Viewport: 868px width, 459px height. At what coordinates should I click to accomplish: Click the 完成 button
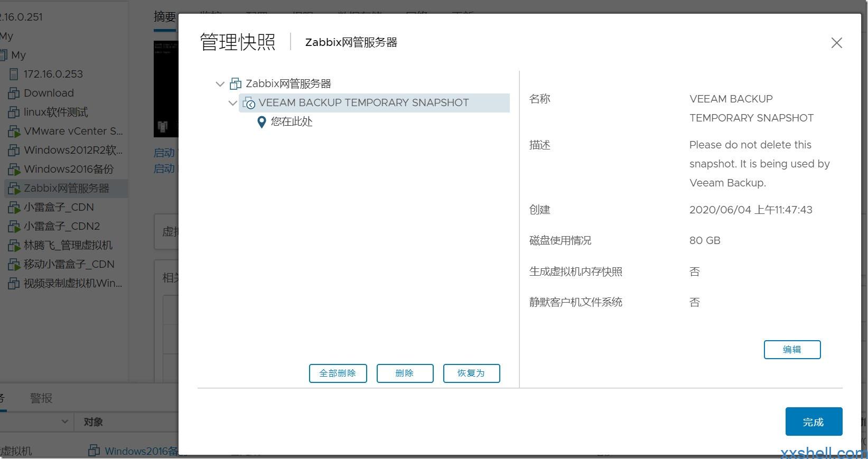click(x=814, y=421)
